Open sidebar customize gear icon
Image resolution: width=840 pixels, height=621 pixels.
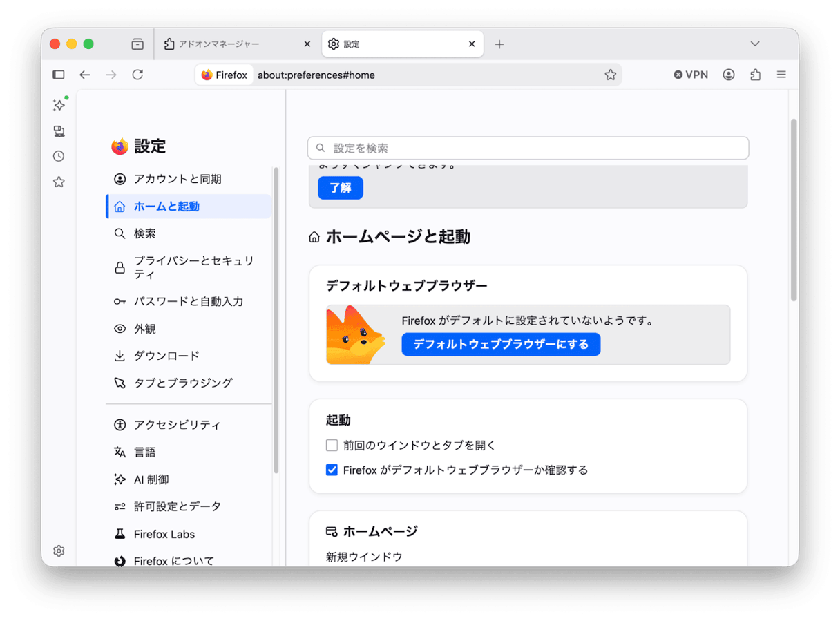pos(59,551)
